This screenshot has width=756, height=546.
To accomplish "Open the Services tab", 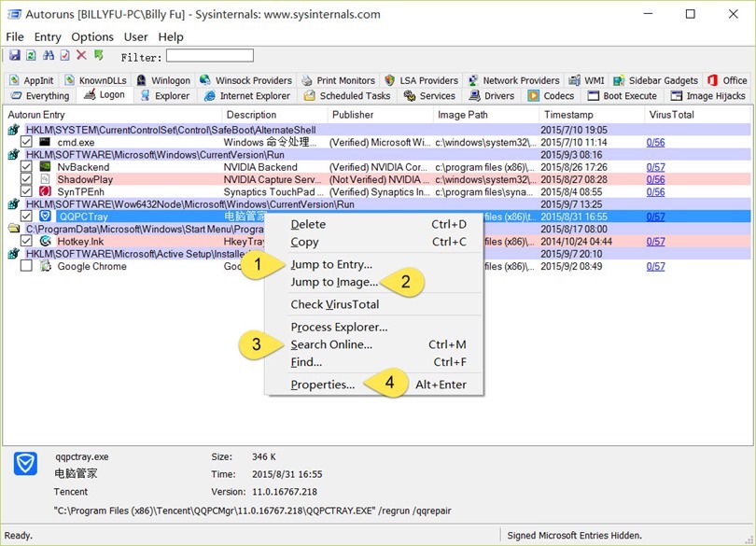I will [429, 96].
